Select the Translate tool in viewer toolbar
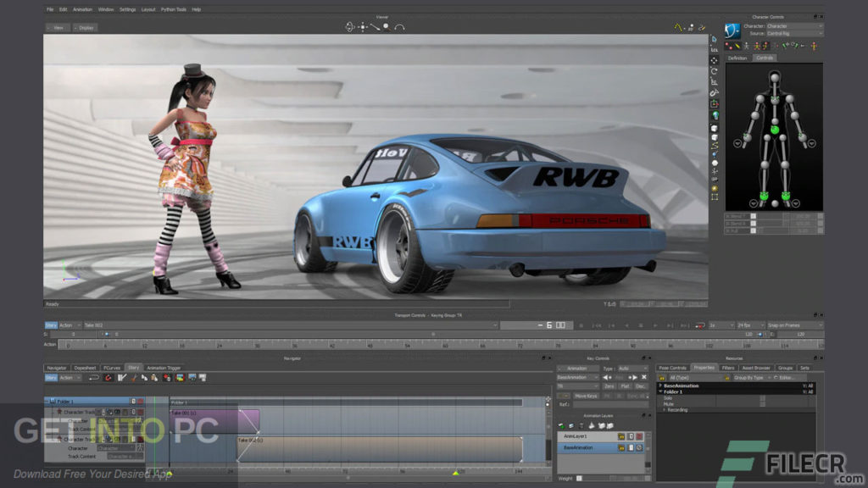Screen dimensions: 868x488 click(715, 60)
